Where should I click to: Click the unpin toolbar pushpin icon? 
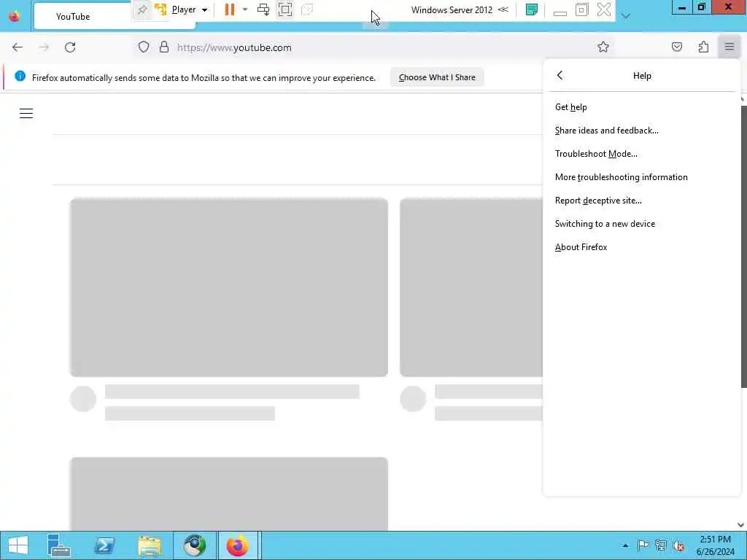[142, 9]
